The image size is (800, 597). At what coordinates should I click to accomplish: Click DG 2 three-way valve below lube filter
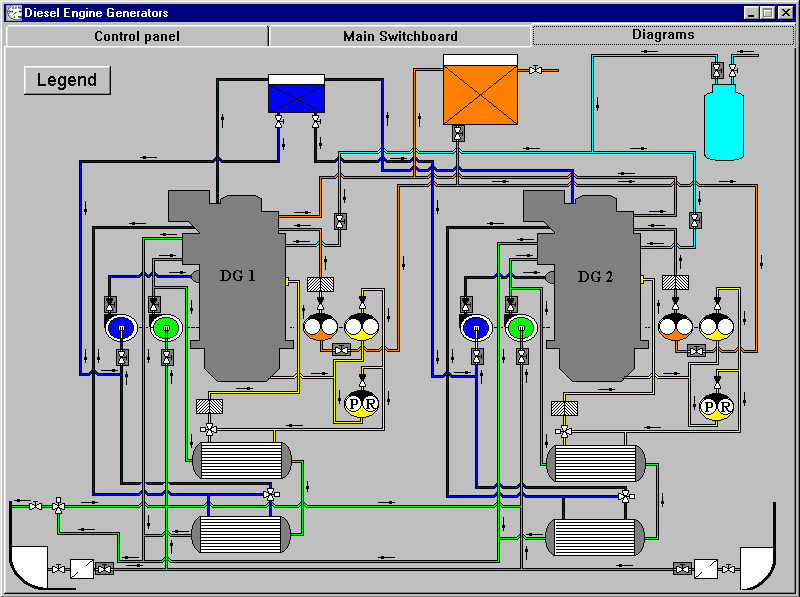[564, 432]
